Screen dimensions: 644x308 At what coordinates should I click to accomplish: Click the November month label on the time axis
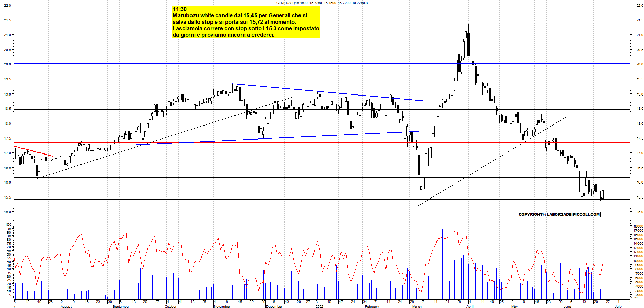click(x=222, y=306)
